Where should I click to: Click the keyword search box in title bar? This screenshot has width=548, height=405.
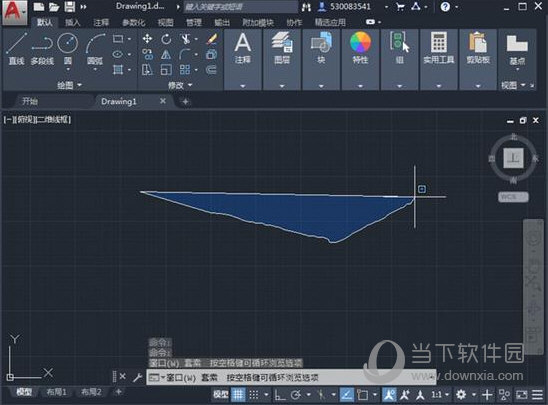click(240, 7)
